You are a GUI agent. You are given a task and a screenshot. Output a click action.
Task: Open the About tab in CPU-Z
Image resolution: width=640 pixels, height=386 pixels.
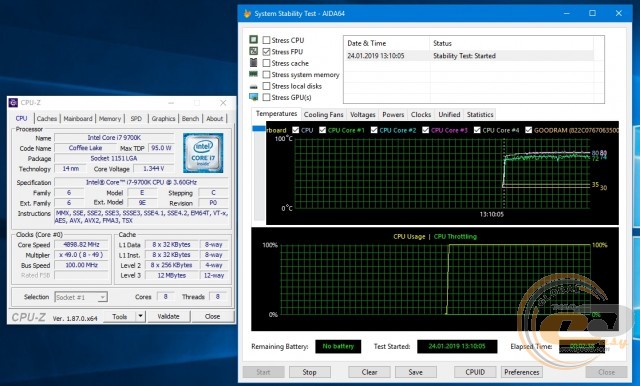(x=215, y=118)
